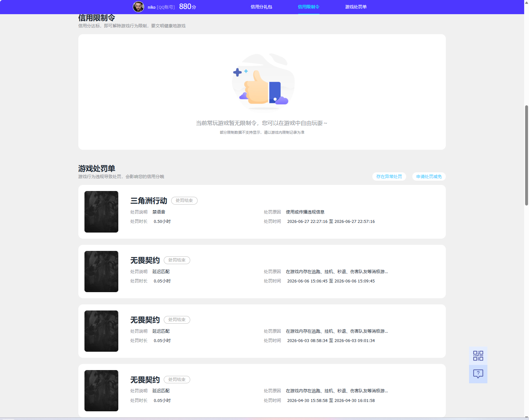Open 无畏契约 thumbnail dated 2026-04-30
The width and height of the screenshot is (529, 420).
coord(101,391)
